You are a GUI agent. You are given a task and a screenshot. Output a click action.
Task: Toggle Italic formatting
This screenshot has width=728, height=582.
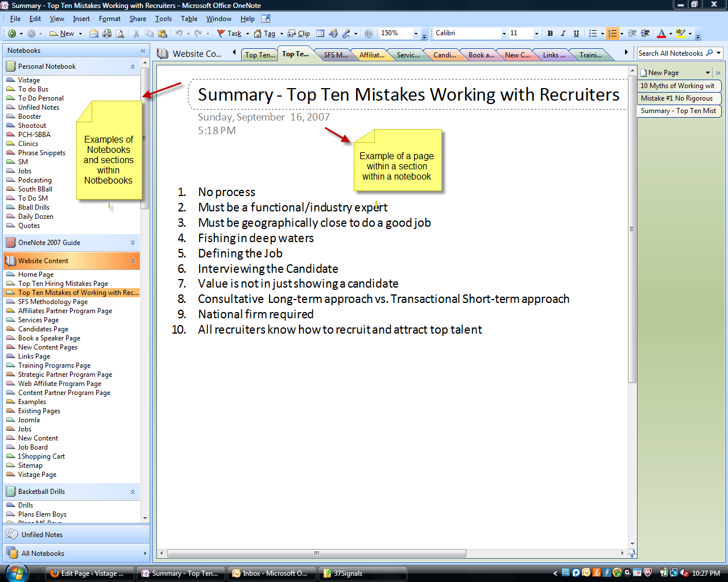tap(563, 34)
